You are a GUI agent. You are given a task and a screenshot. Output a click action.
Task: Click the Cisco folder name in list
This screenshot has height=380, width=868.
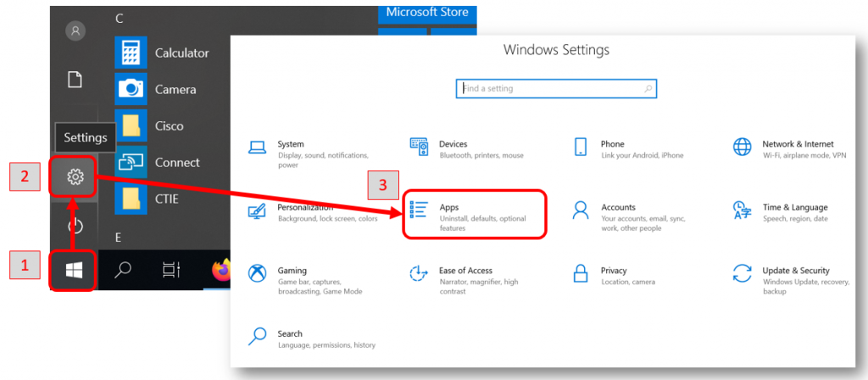click(169, 126)
